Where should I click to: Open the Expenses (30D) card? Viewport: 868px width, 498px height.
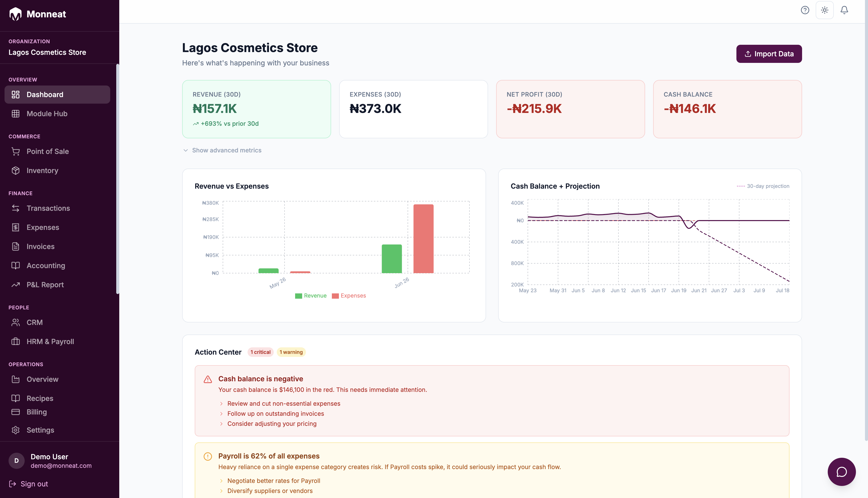pos(413,109)
